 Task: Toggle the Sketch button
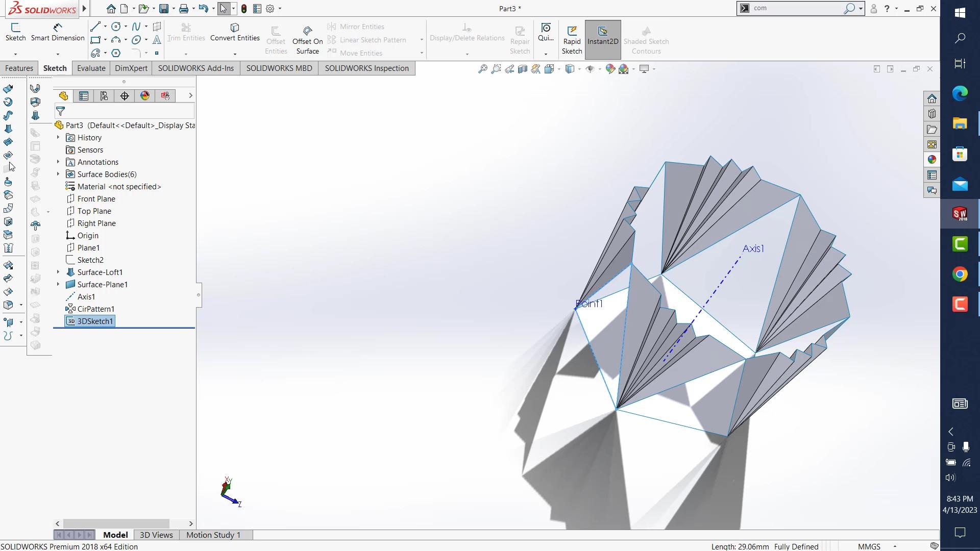pyautogui.click(x=15, y=32)
